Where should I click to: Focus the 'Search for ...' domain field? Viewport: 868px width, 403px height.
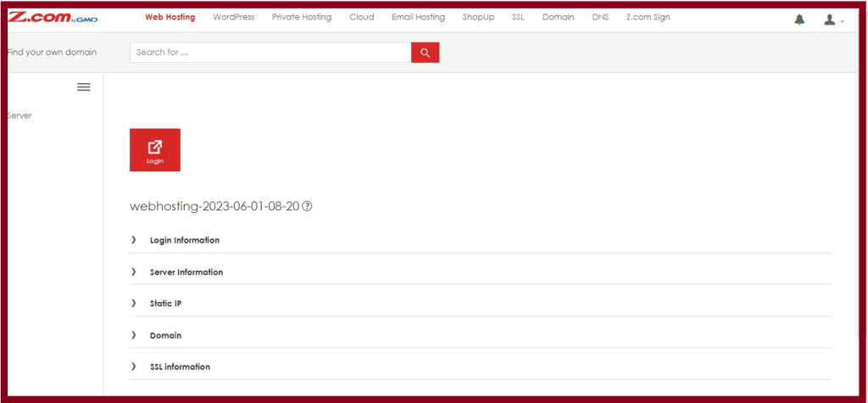270,53
